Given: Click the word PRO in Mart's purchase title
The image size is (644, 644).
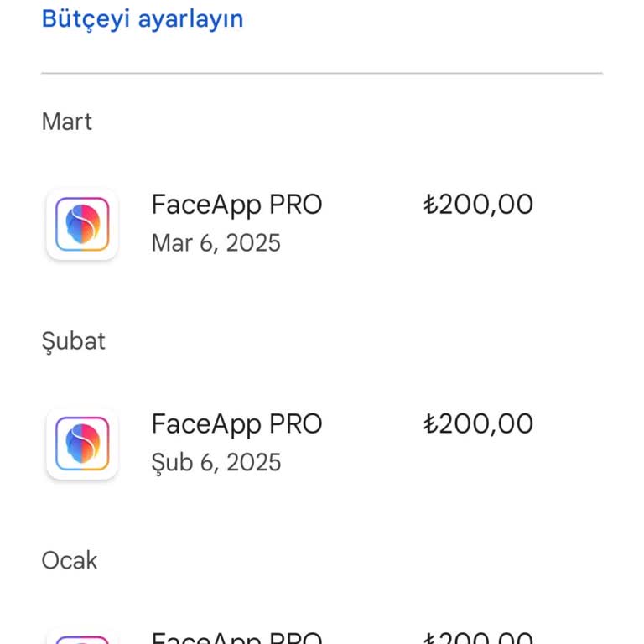Looking at the screenshot, I should pos(296,205).
